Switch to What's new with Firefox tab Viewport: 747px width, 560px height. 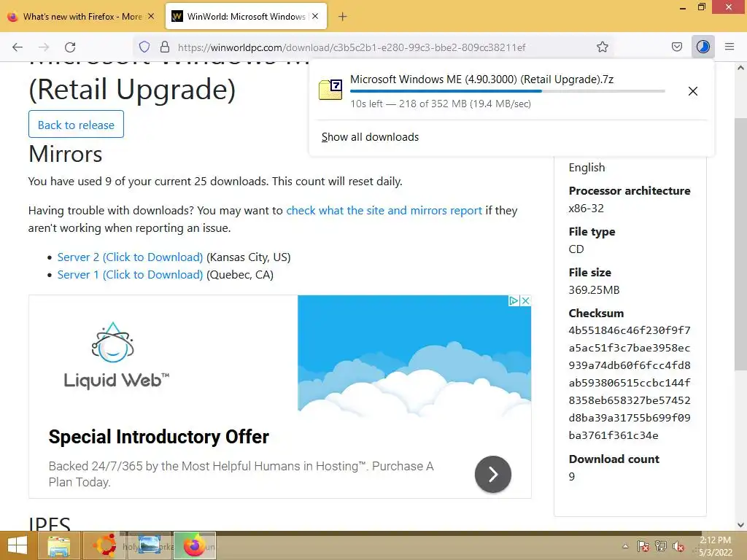(82, 16)
